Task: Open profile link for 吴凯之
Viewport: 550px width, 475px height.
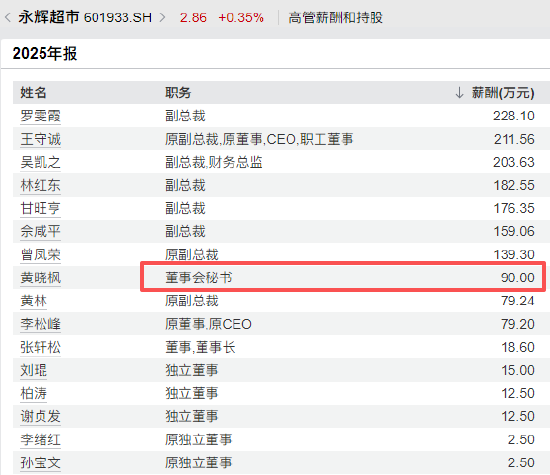Action: (x=40, y=162)
